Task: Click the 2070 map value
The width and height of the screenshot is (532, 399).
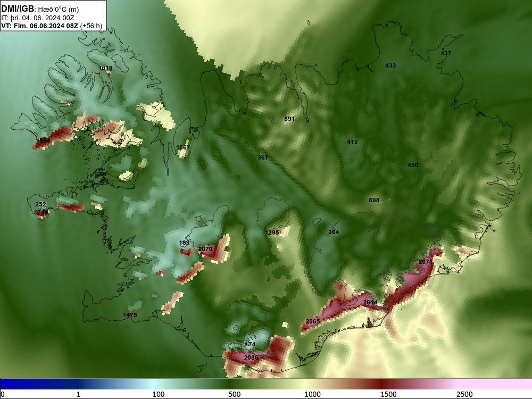Action: pos(205,249)
